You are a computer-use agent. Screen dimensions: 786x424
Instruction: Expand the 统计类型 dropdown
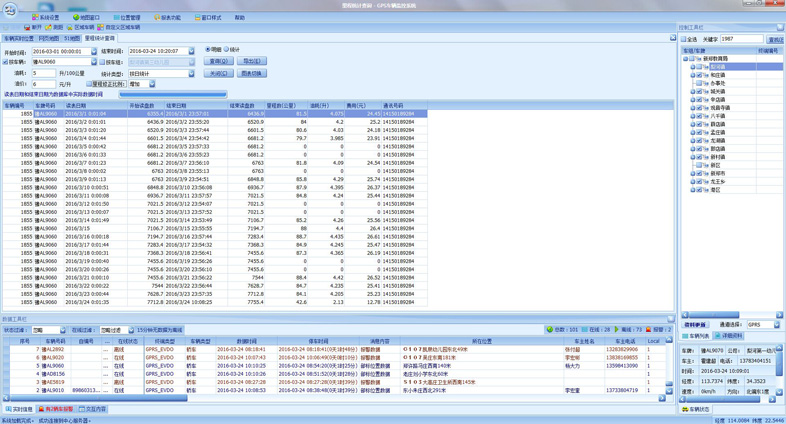coord(192,73)
